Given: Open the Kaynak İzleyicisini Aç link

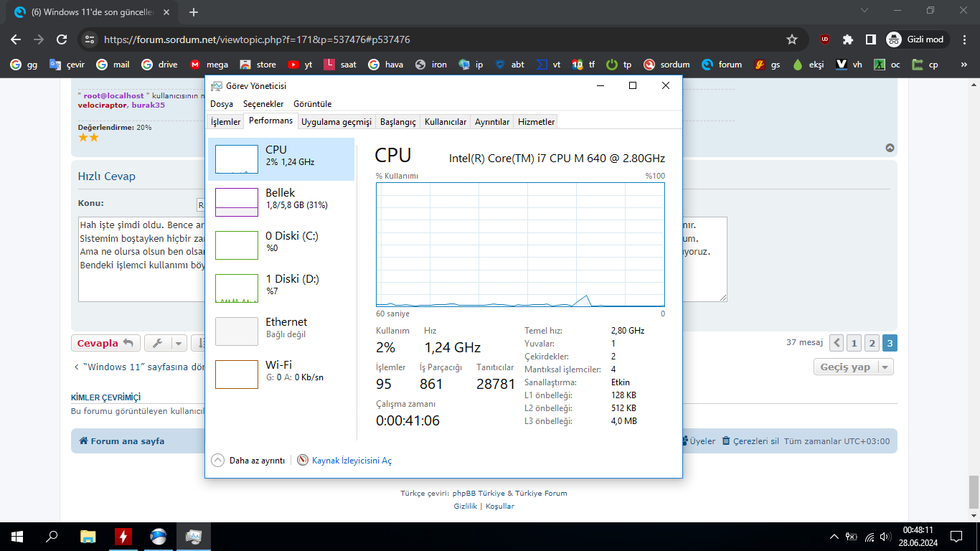Looking at the screenshot, I should pyautogui.click(x=352, y=461).
